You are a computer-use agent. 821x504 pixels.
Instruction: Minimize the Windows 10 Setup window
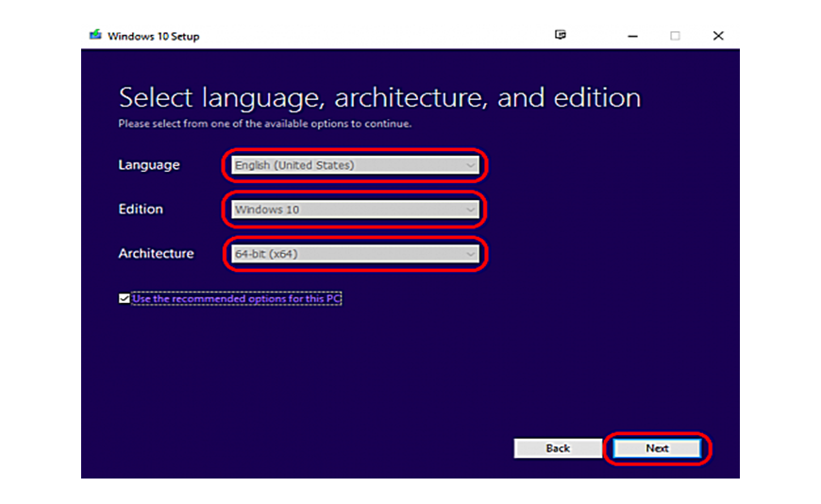(x=632, y=36)
